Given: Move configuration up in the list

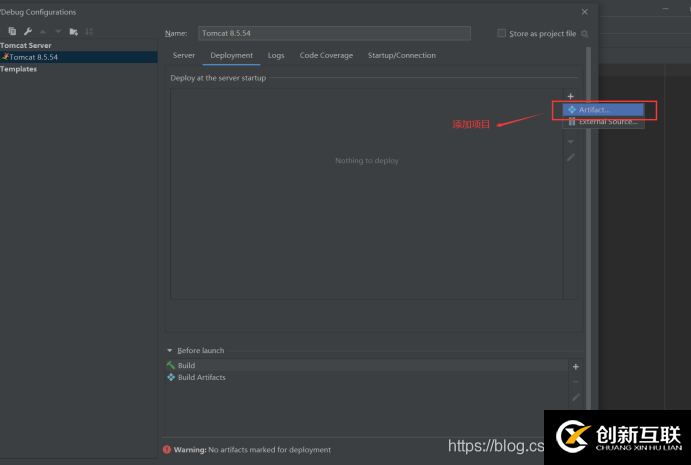Looking at the screenshot, I should 43,31.
